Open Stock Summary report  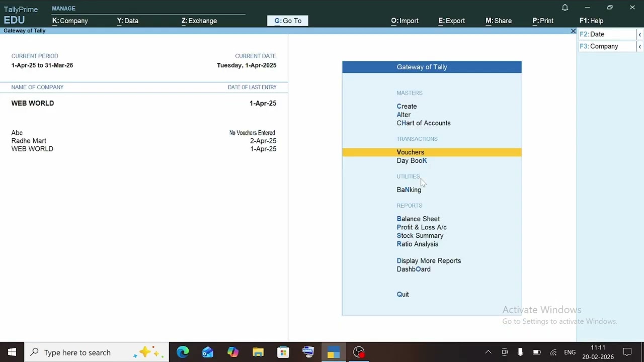(x=420, y=235)
